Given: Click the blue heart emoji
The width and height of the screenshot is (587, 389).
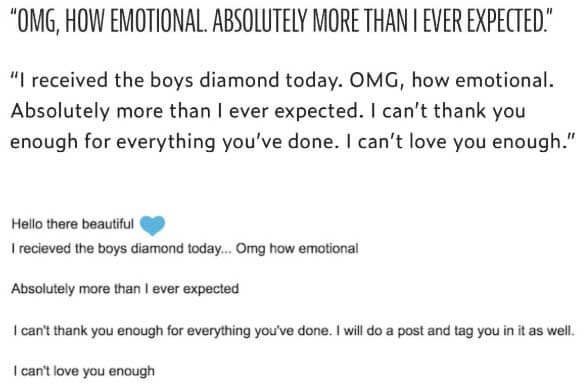Looking at the screenshot, I should (152, 225).
